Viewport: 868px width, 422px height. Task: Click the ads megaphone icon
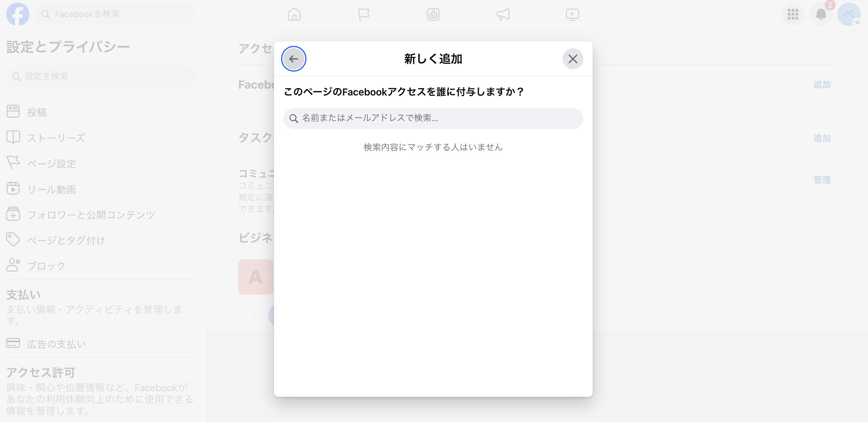click(x=503, y=14)
